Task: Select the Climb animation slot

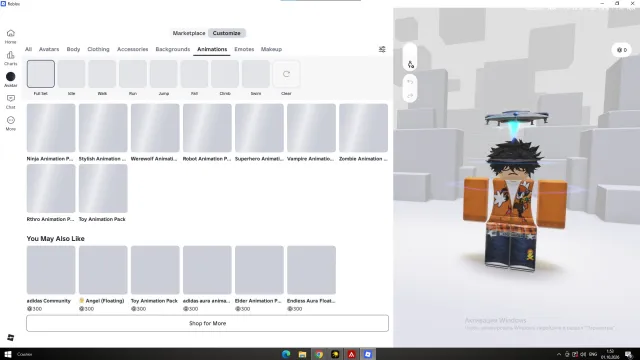Action: [x=225, y=74]
